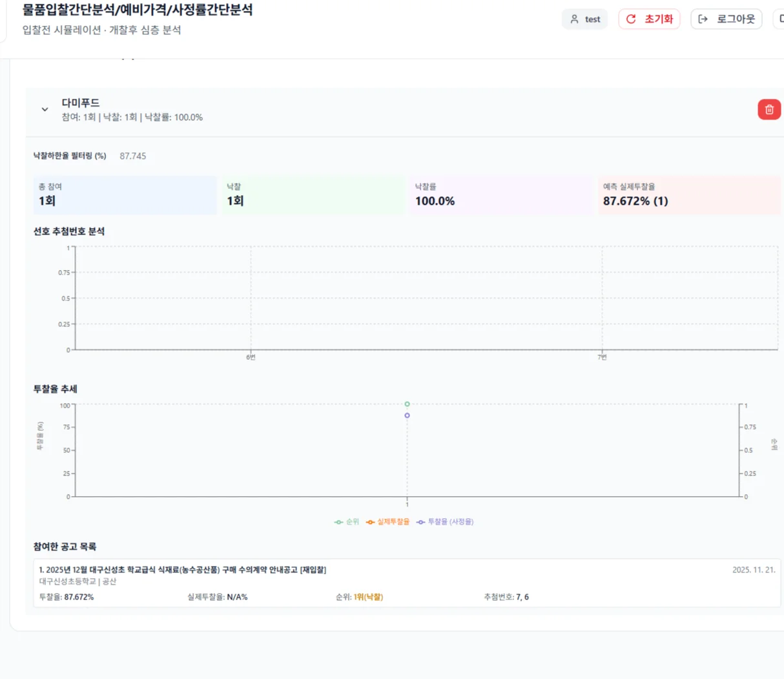Click the 초기화 reset button
Screen dimensions: 784x679
point(649,19)
